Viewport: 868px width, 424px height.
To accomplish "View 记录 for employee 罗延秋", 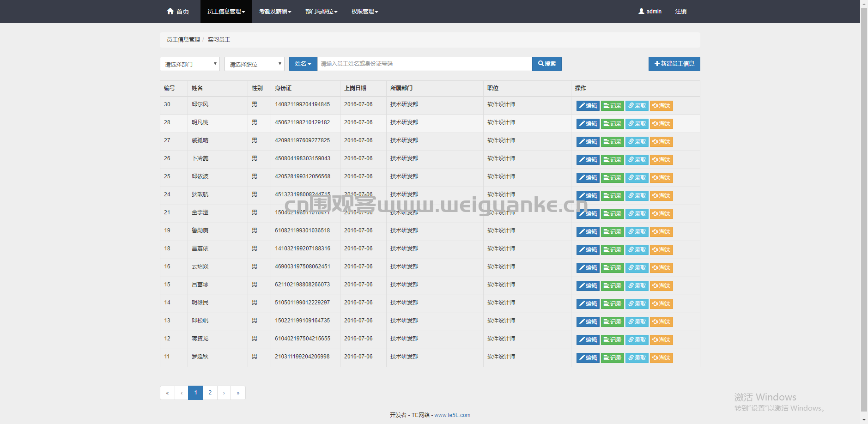I will tap(613, 358).
